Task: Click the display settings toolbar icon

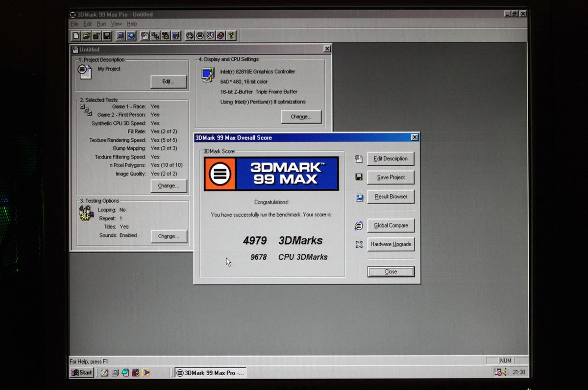Action: click(175, 36)
